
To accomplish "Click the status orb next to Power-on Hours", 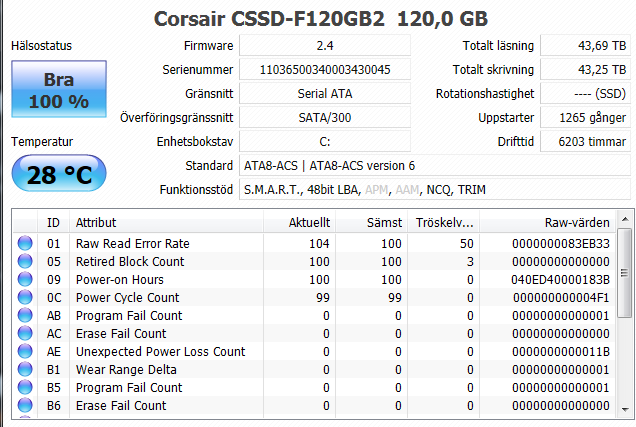I will [x=25, y=279].
